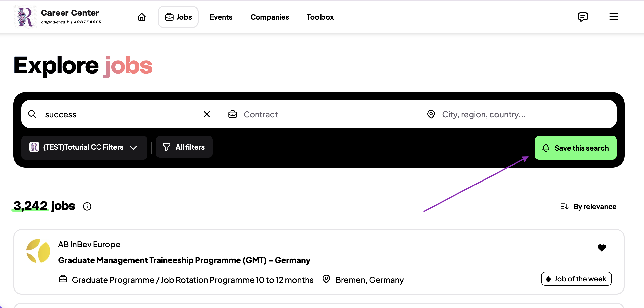Click the info icon beside 3,242 jobs
This screenshot has width=644, height=308.
(87, 206)
